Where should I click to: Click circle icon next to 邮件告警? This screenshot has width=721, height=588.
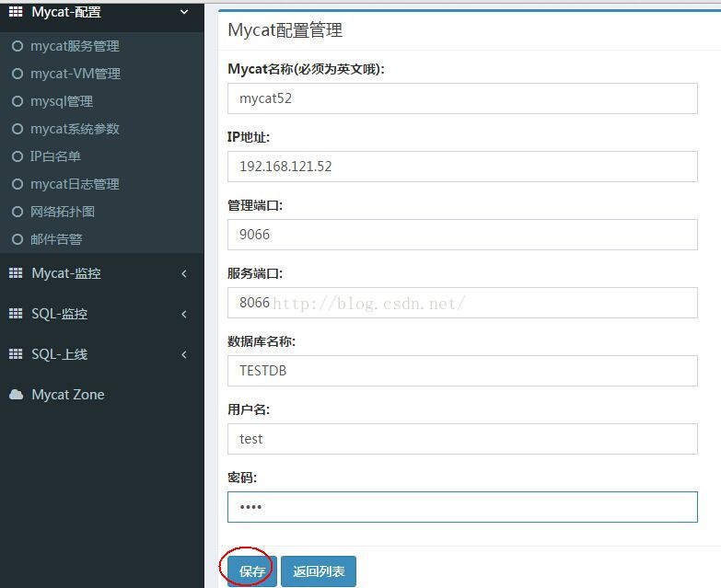click(x=17, y=239)
